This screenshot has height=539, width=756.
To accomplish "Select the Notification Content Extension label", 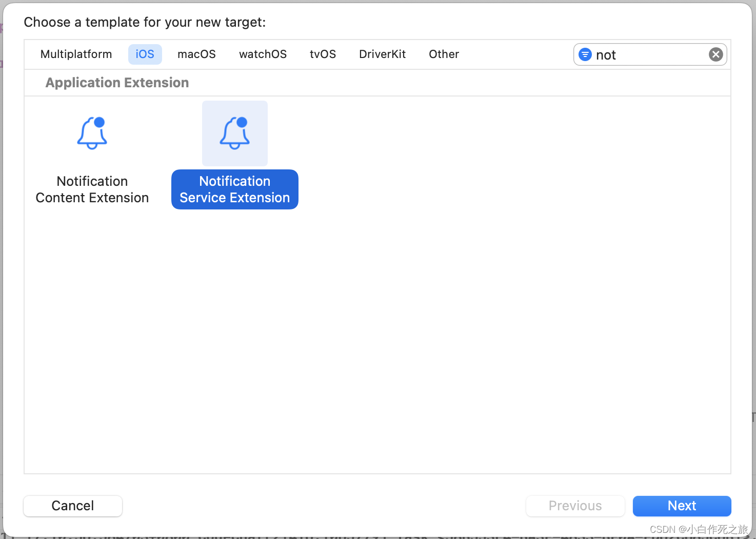I will pos(92,189).
